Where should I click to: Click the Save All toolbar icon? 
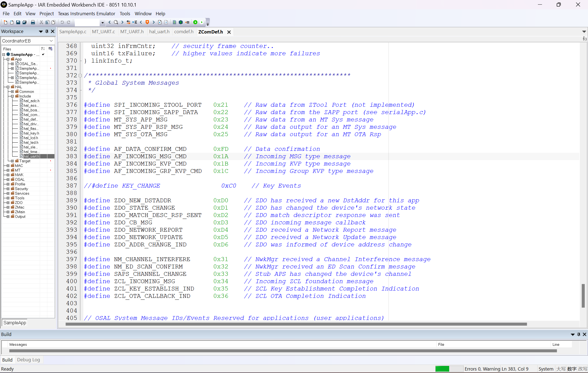(x=24, y=22)
